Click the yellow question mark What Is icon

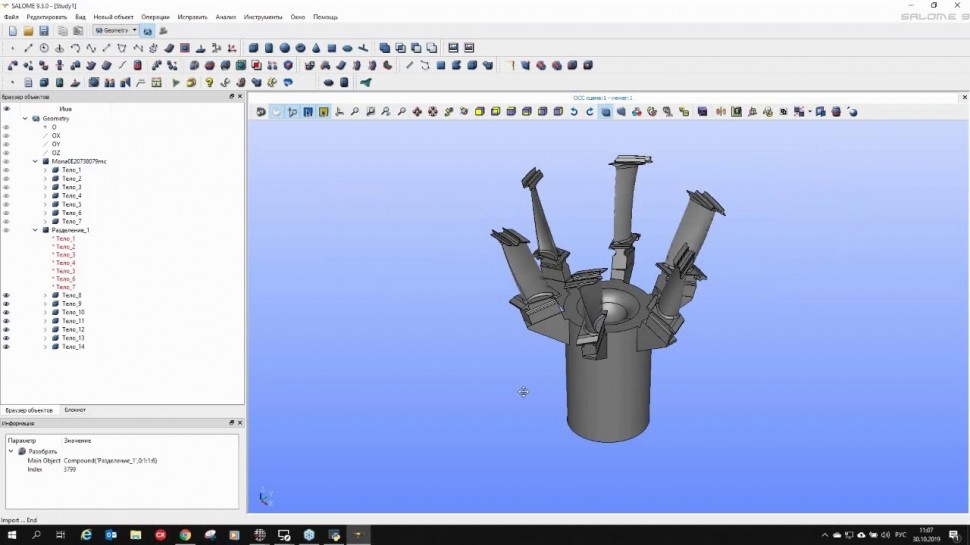(x=209, y=83)
